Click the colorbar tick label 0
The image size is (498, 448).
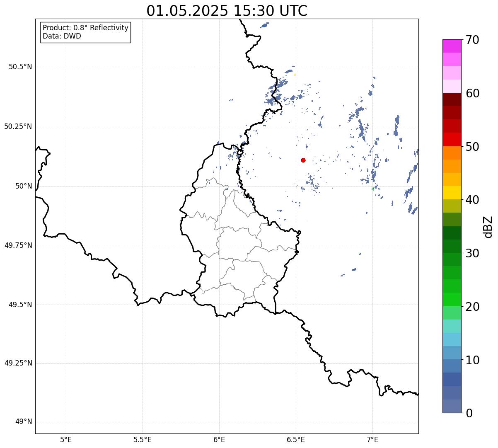[x=469, y=413]
